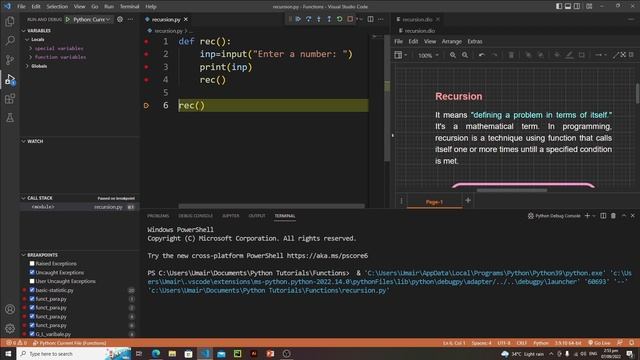Open the draw.io Extras menu
This screenshot has width=640, height=360.
coord(475,41)
